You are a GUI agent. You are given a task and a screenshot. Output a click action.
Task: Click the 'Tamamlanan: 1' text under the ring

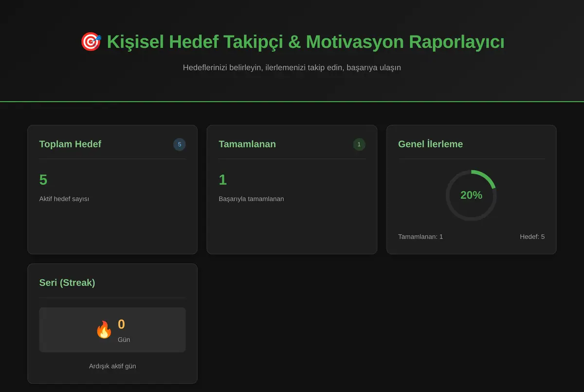tap(420, 237)
